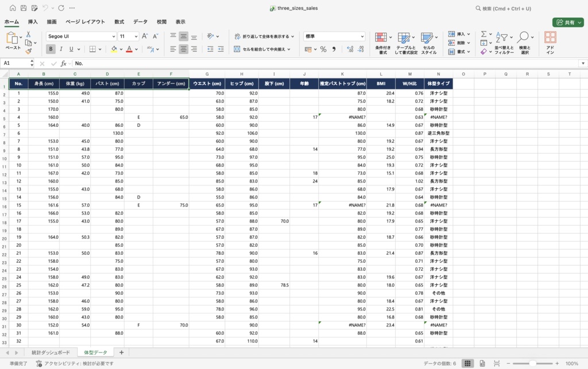Toggle Italic formatting
This screenshot has height=369, width=588.
pos(61,49)
